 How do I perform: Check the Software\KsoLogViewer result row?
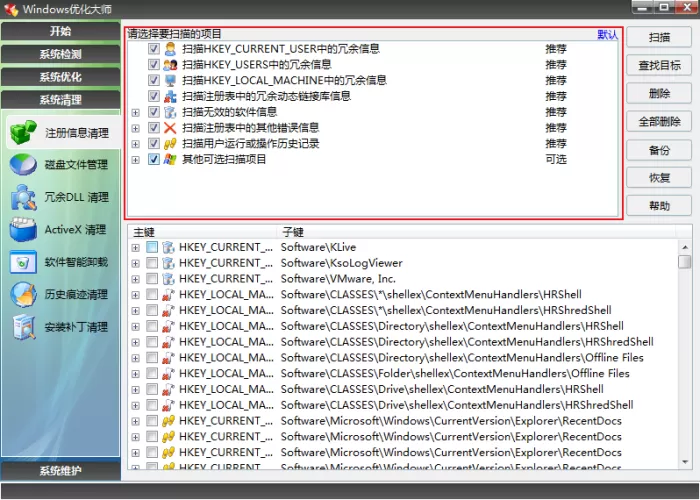click(x=152, y=263)
